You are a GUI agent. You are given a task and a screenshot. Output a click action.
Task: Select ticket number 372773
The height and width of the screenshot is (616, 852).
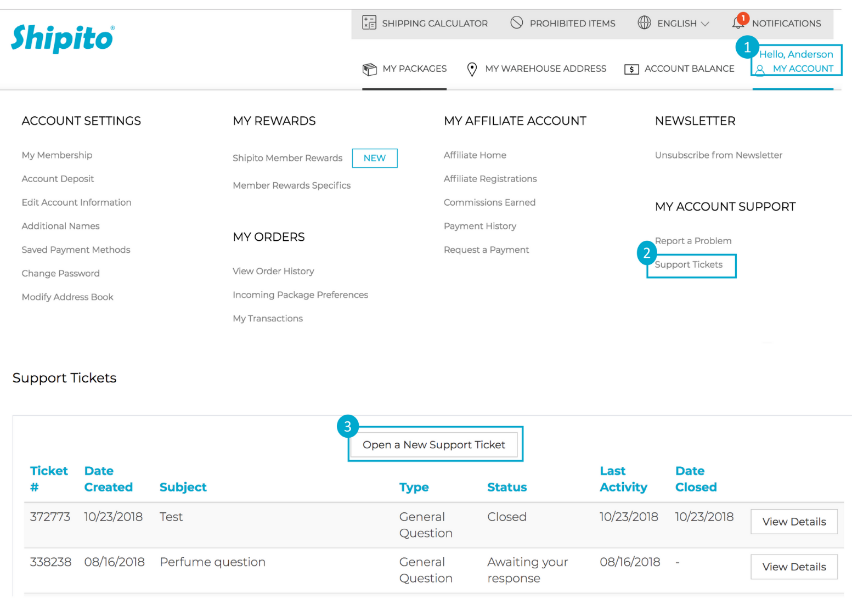50,517
